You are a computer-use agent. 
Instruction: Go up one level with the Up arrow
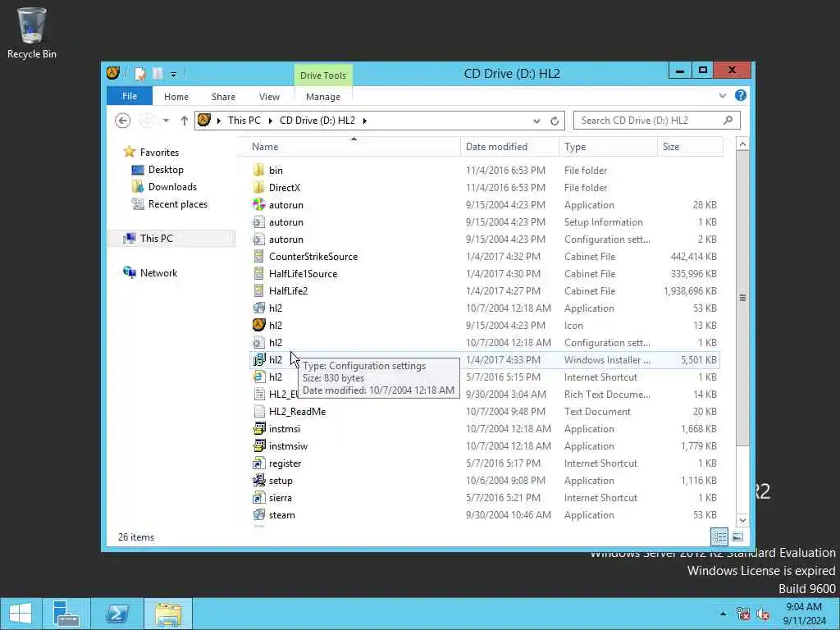click(x=185, y=121)
